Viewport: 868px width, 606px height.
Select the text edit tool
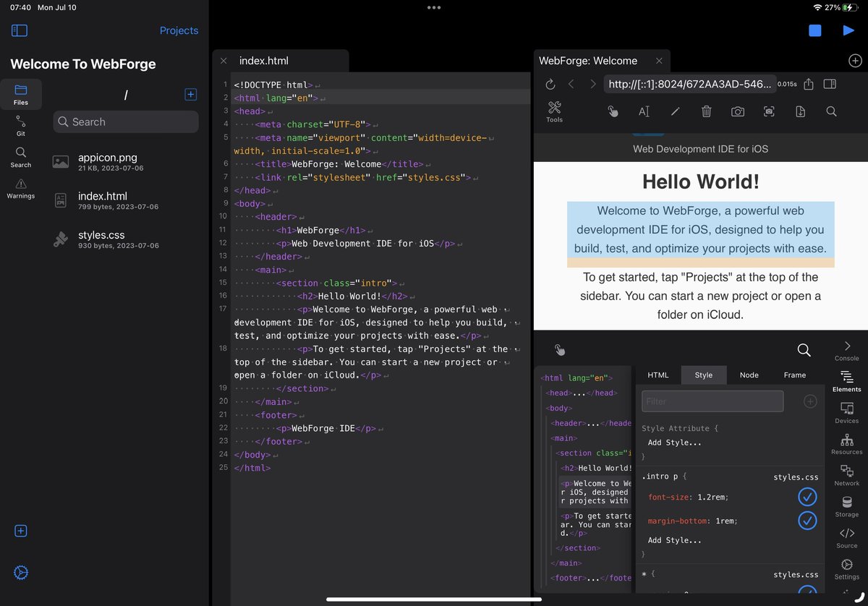tap(644, 111)
